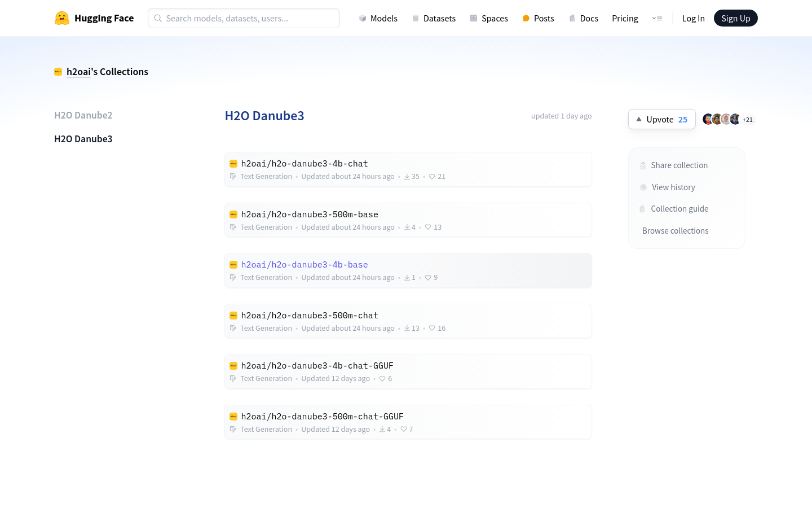Open Spaces from the top navigation
The image size is (812, 508).
coord(489,18)
